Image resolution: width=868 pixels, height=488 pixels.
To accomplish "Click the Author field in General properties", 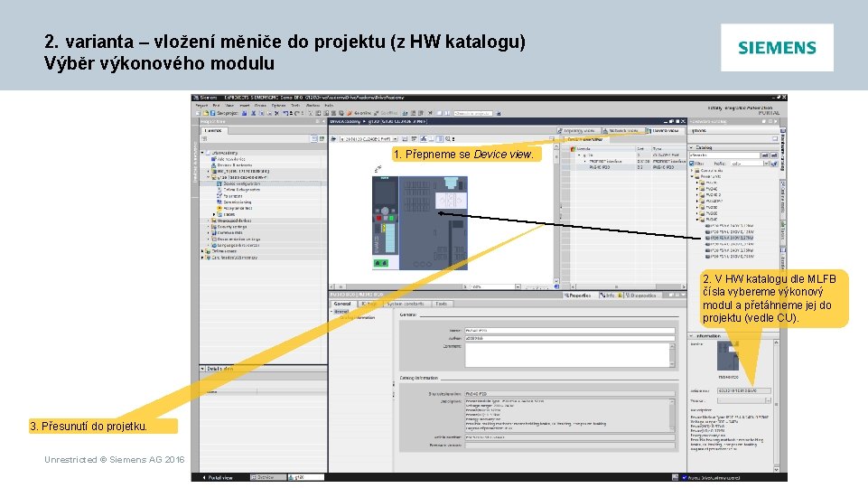I will pyautogui.click(x=570, y=337).
